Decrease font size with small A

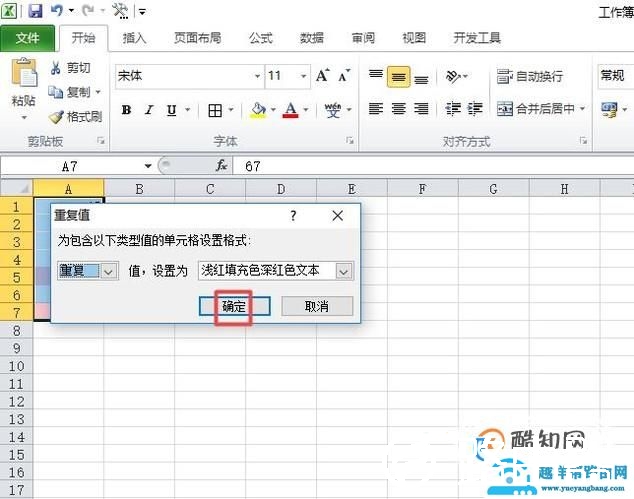(344, 75)
